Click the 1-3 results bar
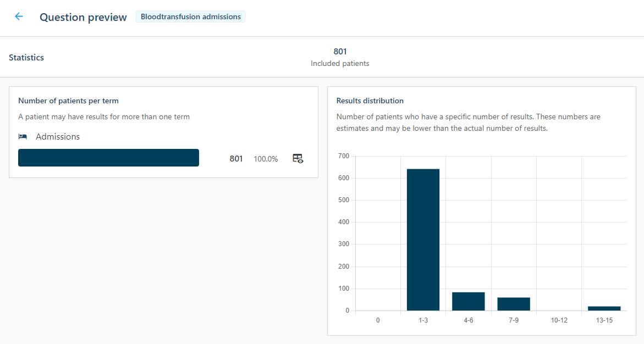644x344 pixels. [x=423, y=240]
